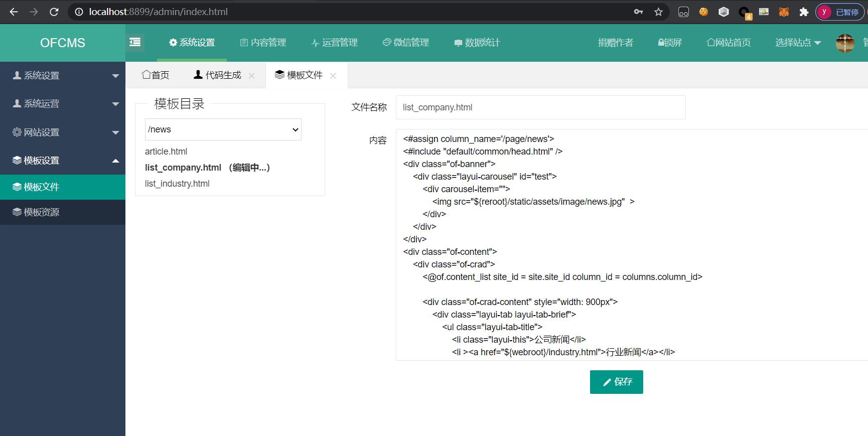The width and height of the screenshot is (868, 436).
Task: Click the user avatar picture
Action: coord(845,43)
